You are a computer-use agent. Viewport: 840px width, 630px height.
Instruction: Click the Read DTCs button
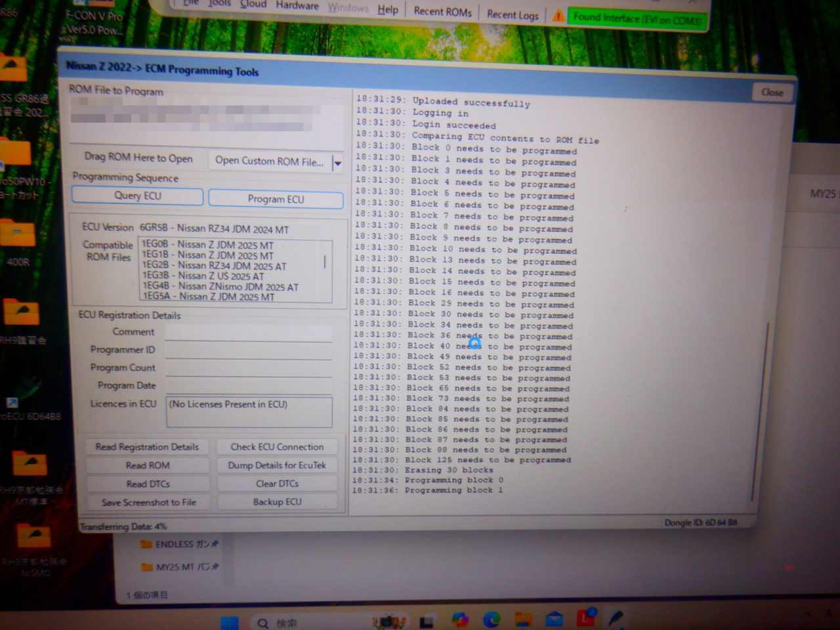coord(148,484)
